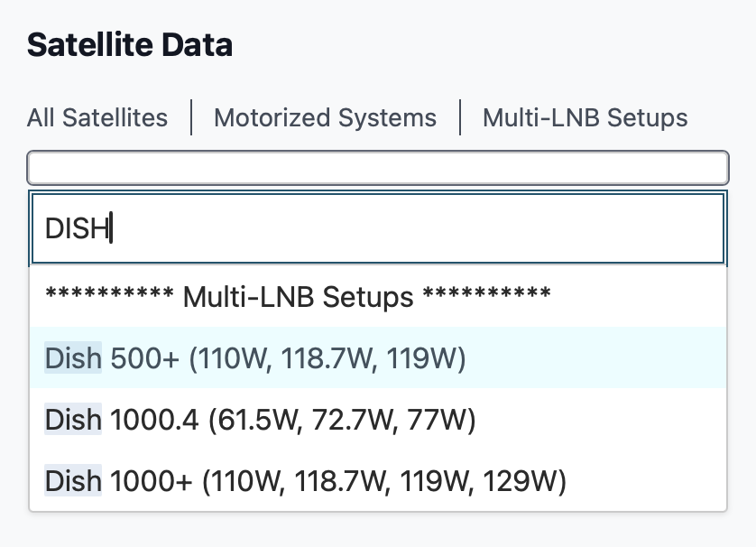Screen dimensions: 756x547
Task: Pick the Dish 1000+ option
Action: tap(305, 481)
